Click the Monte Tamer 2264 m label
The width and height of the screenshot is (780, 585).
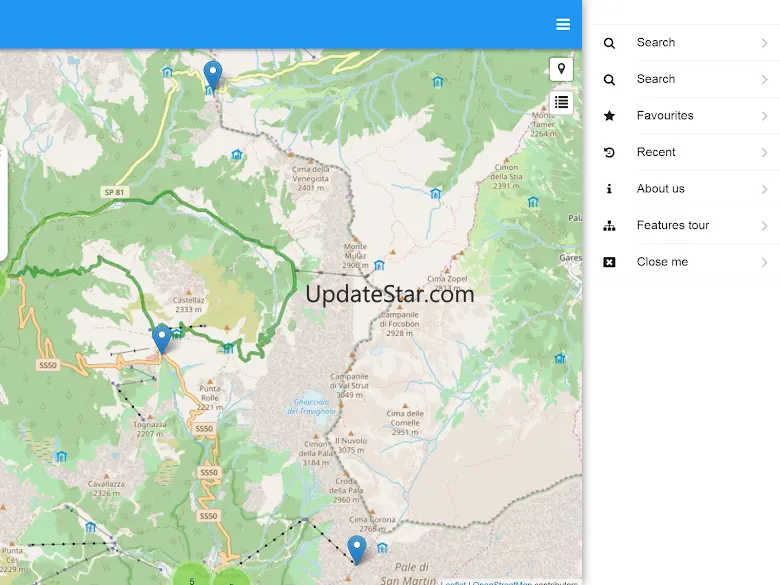[543, 124]
